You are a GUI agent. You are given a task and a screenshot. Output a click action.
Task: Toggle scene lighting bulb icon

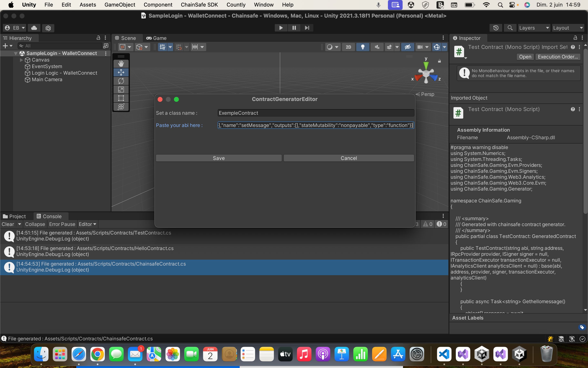click(363, 47)
